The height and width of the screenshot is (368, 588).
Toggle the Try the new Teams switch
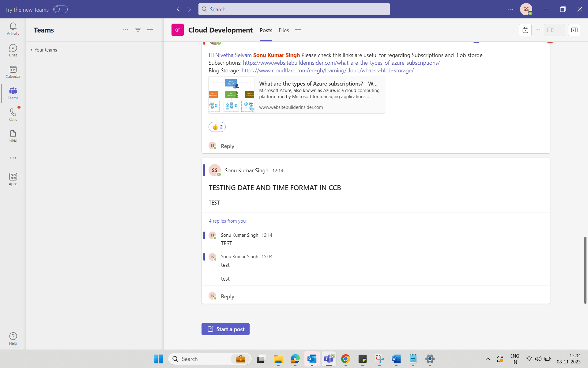tap(60, 10)
